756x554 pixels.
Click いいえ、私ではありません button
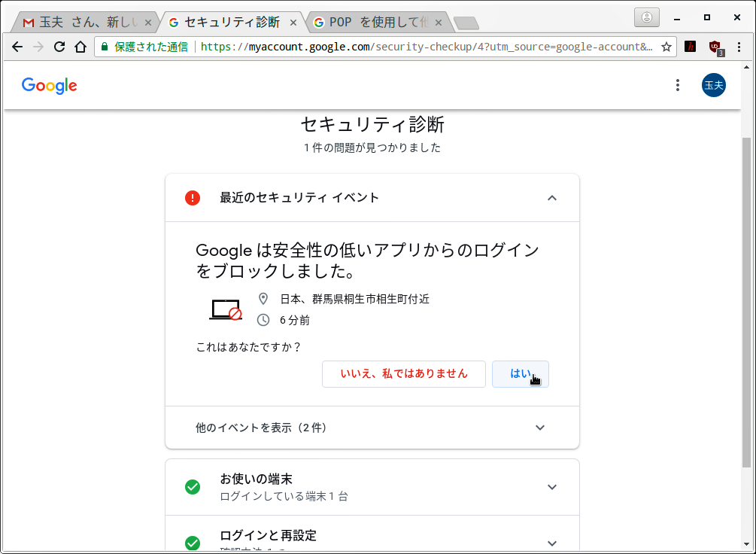pos(403,374)
